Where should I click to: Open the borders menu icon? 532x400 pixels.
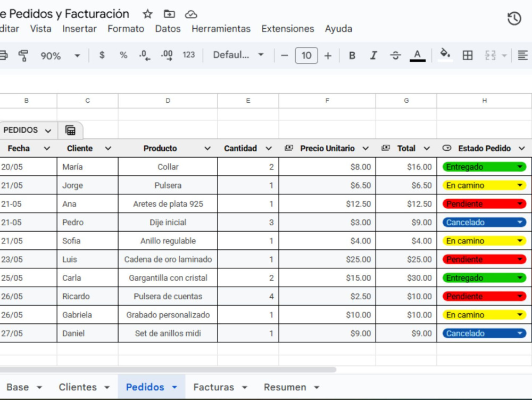[x=468, y=55]
